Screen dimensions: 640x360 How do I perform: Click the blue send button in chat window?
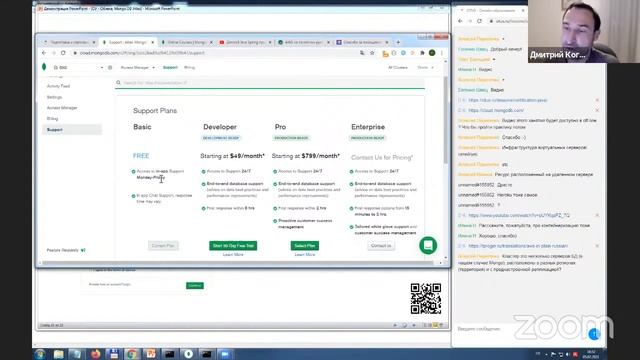[x=594, y=334]
